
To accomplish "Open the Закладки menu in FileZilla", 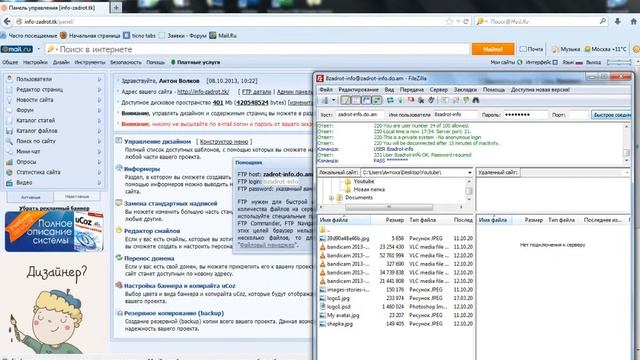I will [465, 89].
